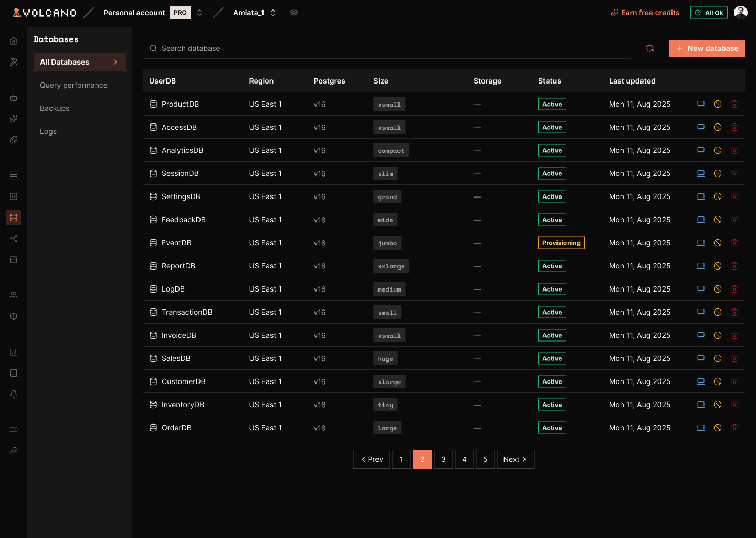This screenshot has width=756, height=538.
Task: Click the Active status badge for SettingsDB
Action: click(x=552, y=196)
